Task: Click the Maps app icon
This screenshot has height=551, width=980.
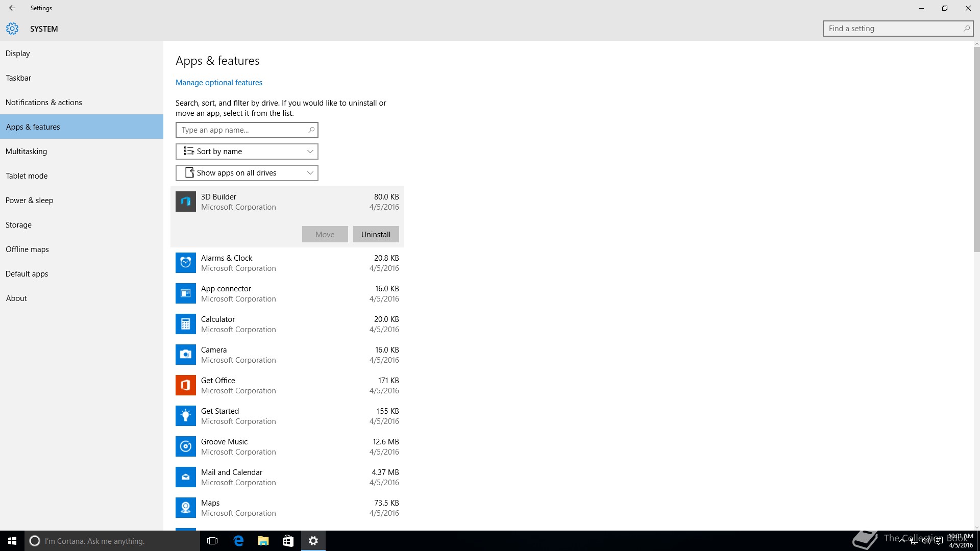Action: [186, 508]
